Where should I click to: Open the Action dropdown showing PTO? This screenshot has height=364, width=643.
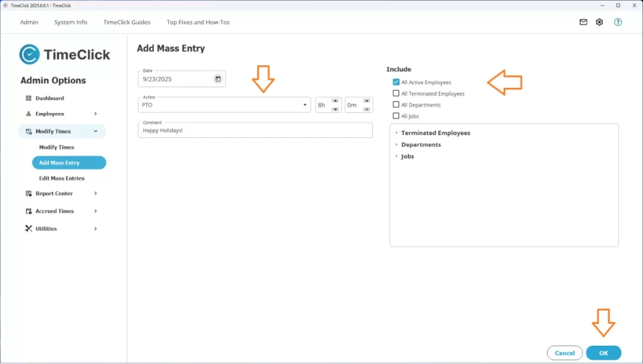tap(305, 105)
